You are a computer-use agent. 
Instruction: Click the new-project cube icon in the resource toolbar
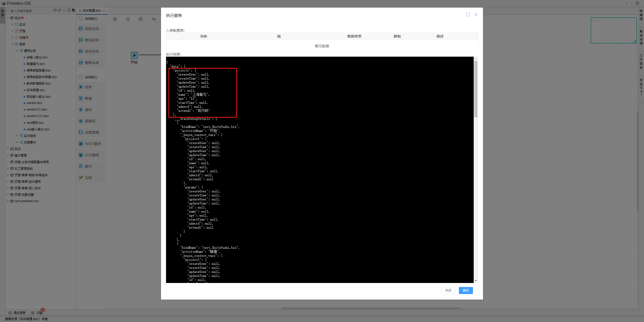coord(60,10)
